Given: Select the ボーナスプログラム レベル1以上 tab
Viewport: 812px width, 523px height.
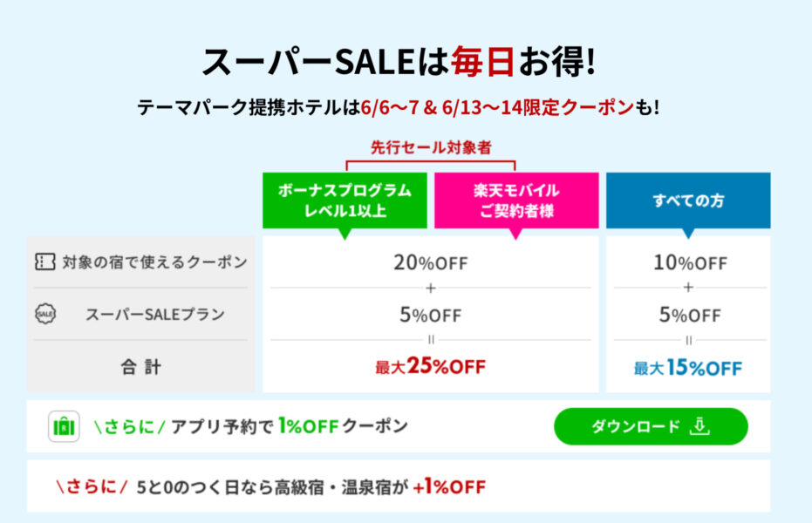Looking at the screenshot, I should 345,201.
